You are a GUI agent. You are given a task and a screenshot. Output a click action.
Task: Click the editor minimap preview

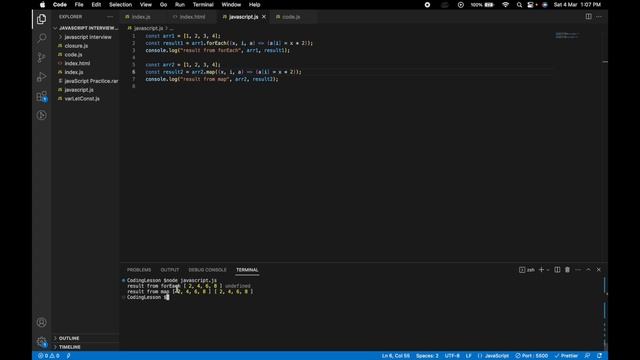pyautogui.click(x=567, y=36)
